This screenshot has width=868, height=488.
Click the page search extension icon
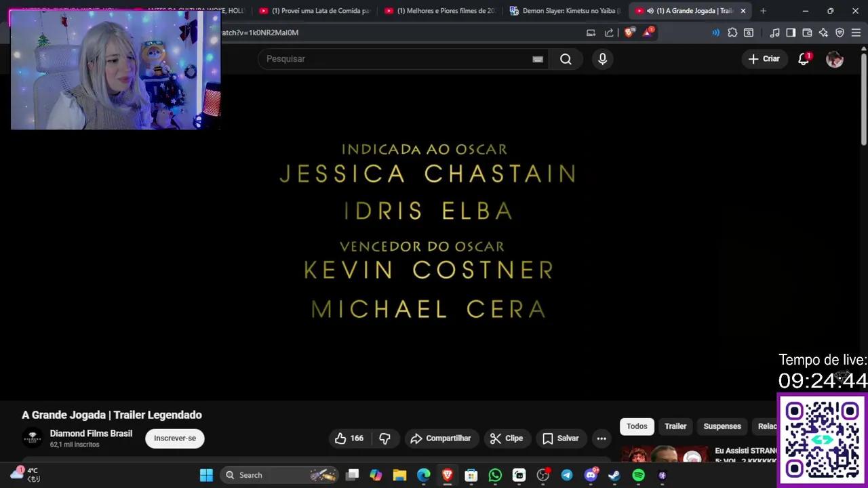point(749,33)
